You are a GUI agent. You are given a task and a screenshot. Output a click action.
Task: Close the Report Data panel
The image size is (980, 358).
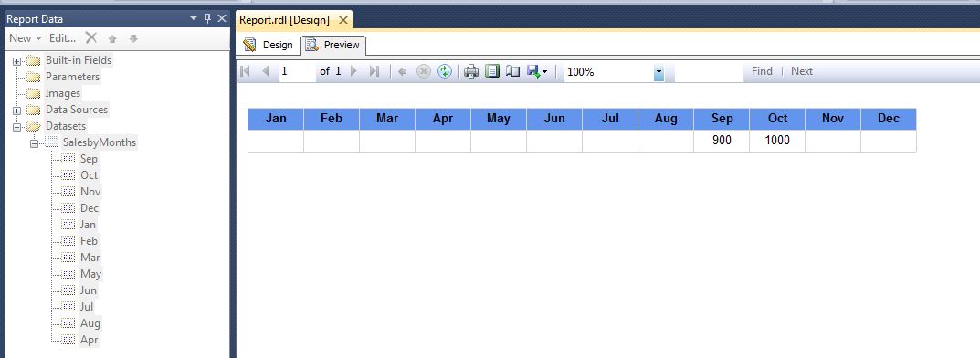(x=222, y=19)
